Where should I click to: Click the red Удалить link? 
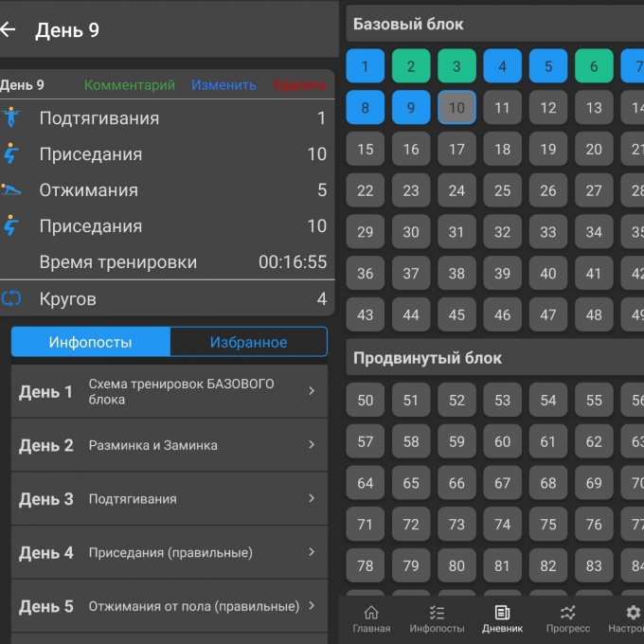pyautogui.click(x=299, y=85)
